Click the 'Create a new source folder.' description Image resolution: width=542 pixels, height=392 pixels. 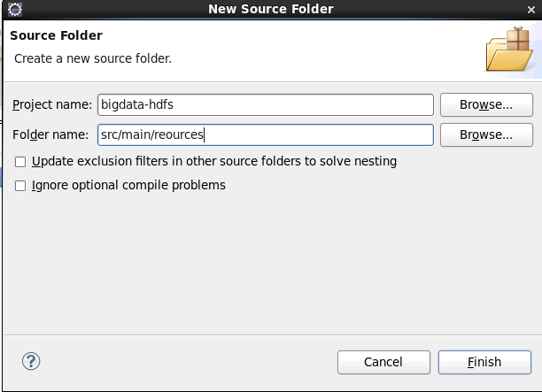click(x=93, y=58)
